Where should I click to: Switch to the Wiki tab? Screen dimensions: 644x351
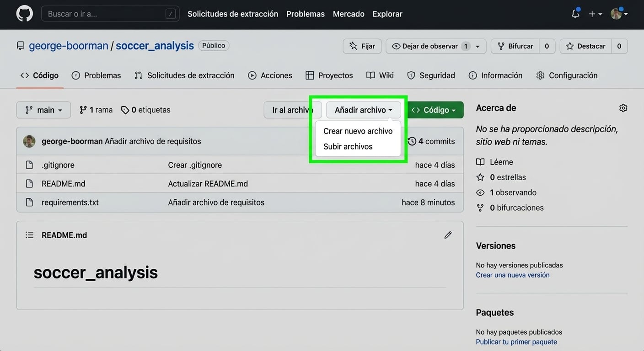point(380,75)
